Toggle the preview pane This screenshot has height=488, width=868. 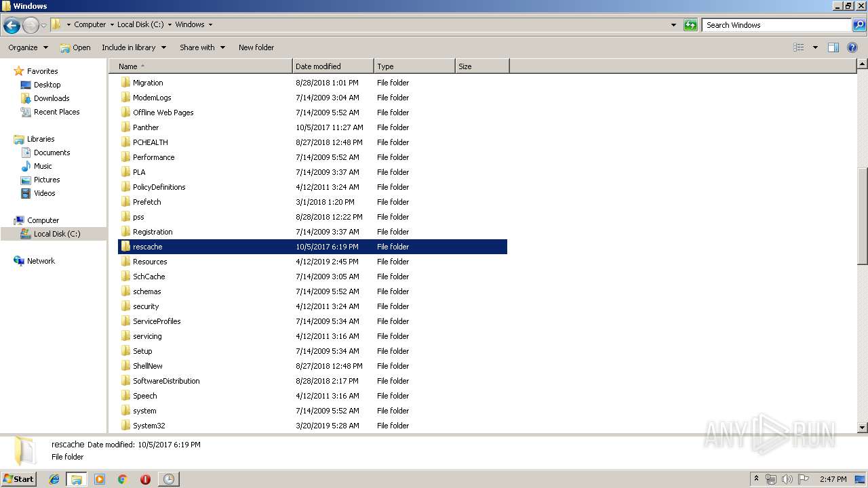click(833, 47)
